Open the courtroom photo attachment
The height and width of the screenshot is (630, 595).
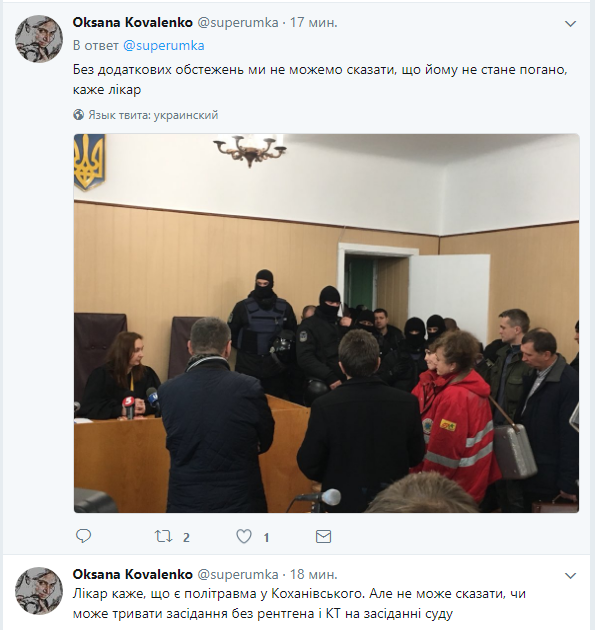point(326,323)
